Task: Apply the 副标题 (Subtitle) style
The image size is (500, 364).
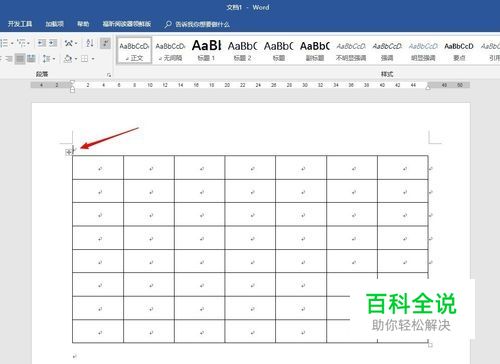Action: [315, 50]
